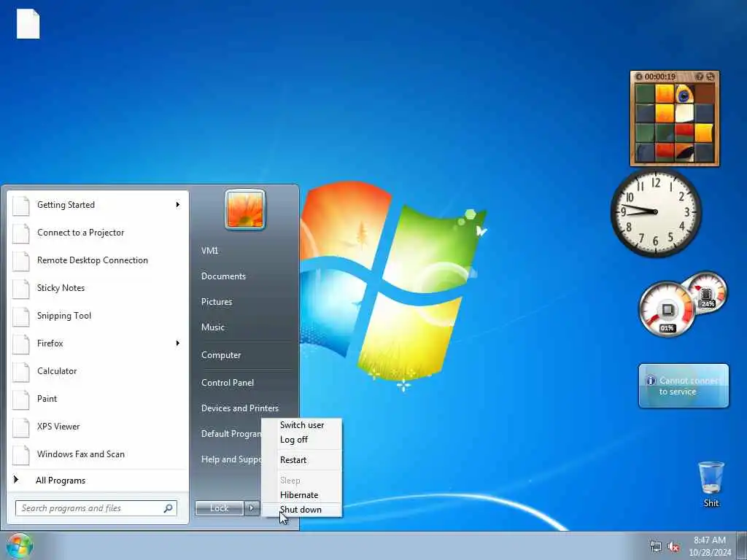Click the magnifier icon in search box

click(x=169, y=508)
